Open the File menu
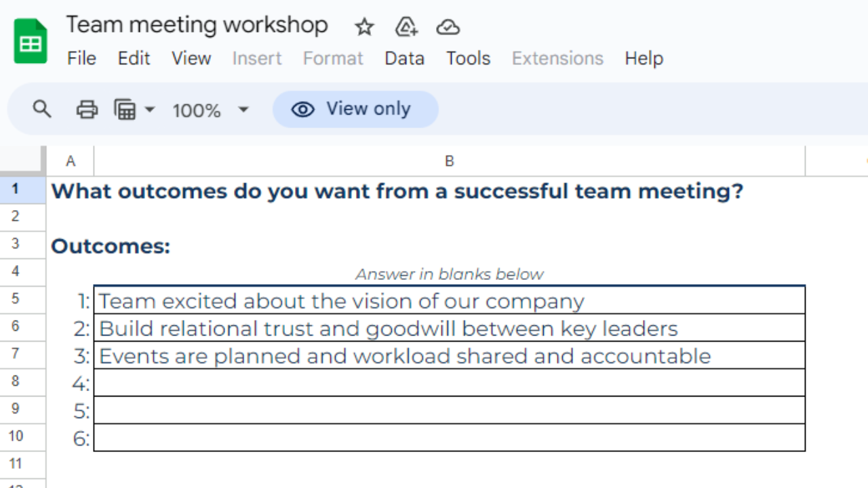Screen dimensions: 868x488 click(81, 58)
